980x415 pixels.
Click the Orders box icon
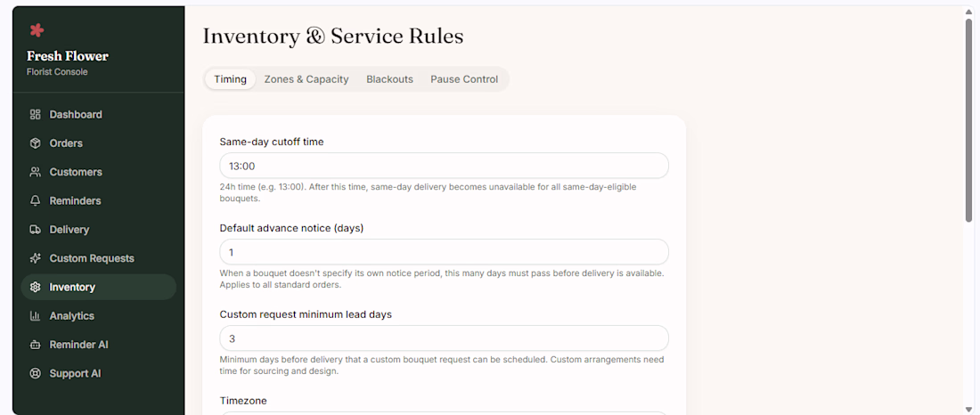[x=35, y=143]
